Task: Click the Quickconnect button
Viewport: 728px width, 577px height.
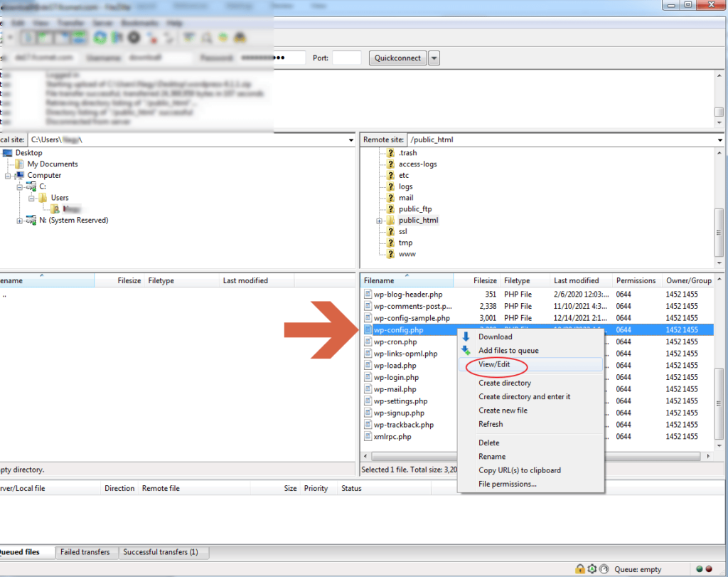Action: pos(398,58)
